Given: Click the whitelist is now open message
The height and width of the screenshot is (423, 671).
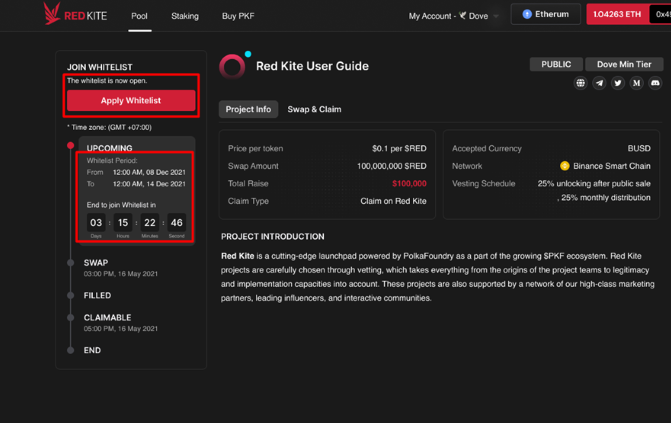Looking at the screenshot, I should tap(107, 80).
